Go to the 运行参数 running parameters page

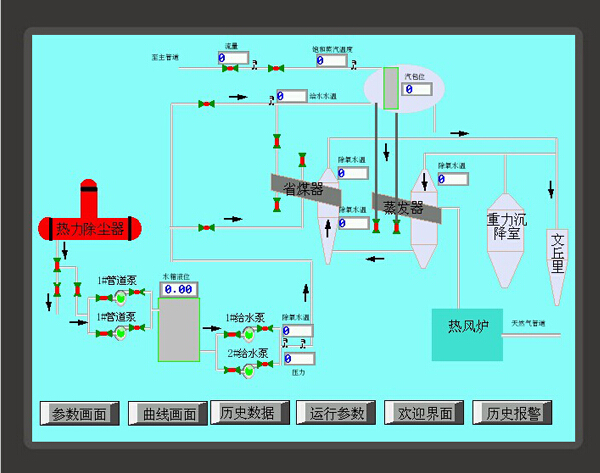[x=336, y=413]
